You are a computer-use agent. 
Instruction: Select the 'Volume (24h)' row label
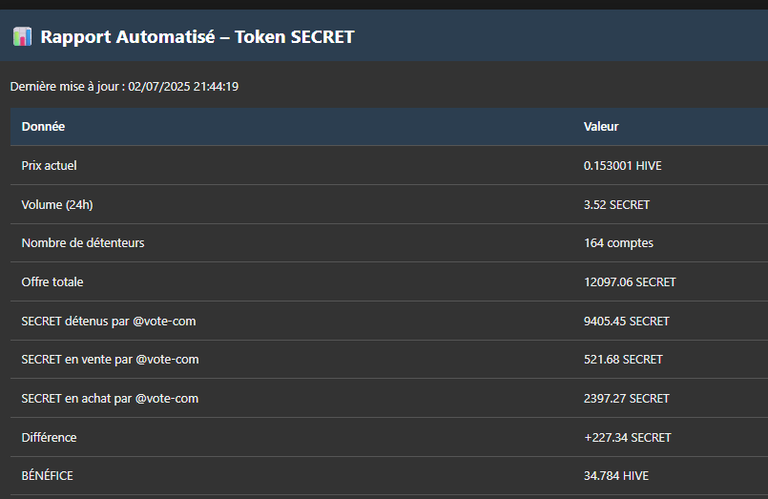click(57, 205)
